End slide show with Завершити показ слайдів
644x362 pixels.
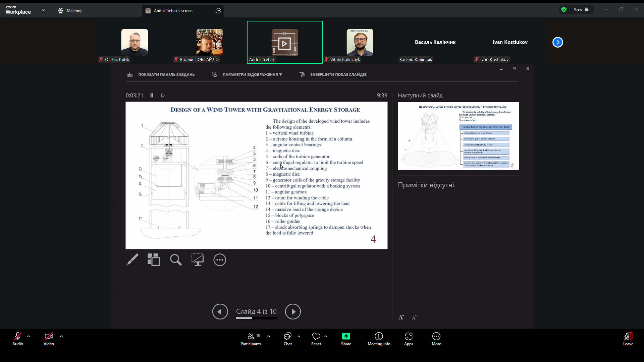pos(338,74)
